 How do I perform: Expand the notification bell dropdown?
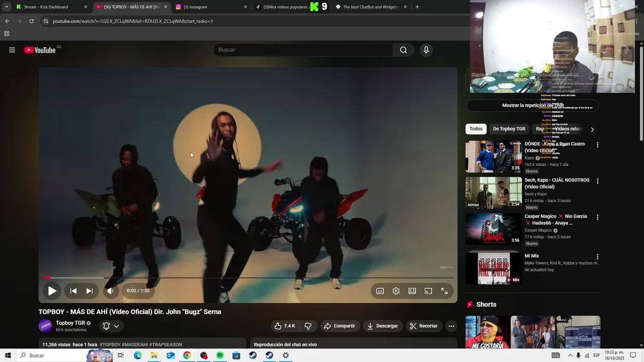[111, 326]
